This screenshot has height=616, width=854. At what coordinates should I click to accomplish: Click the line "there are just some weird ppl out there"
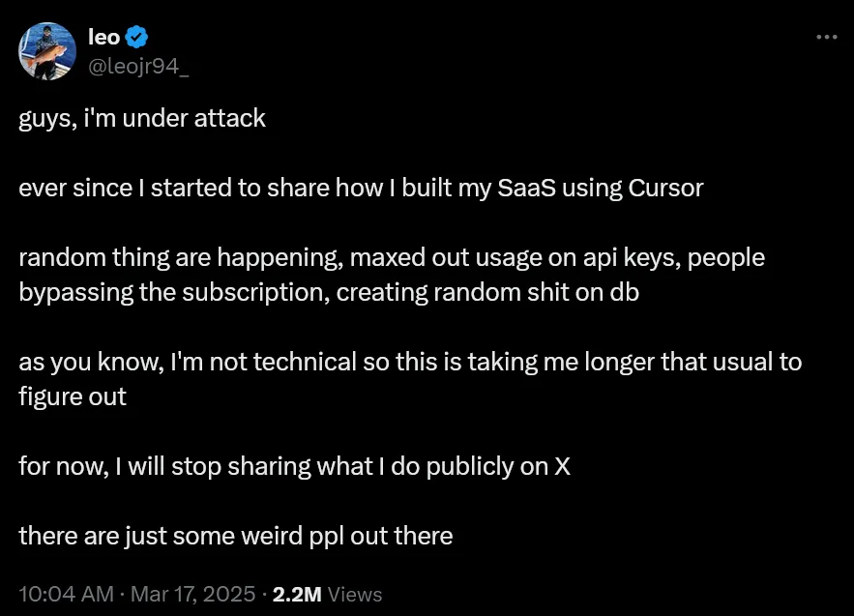(235, 536)
